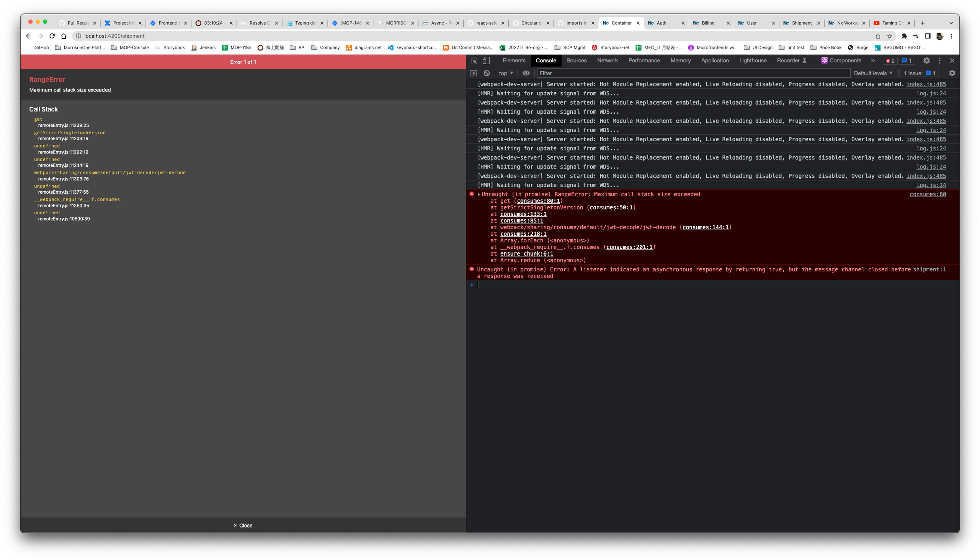Close the DevTools panel
Screen dimensions: 980x560
(952, 60)
